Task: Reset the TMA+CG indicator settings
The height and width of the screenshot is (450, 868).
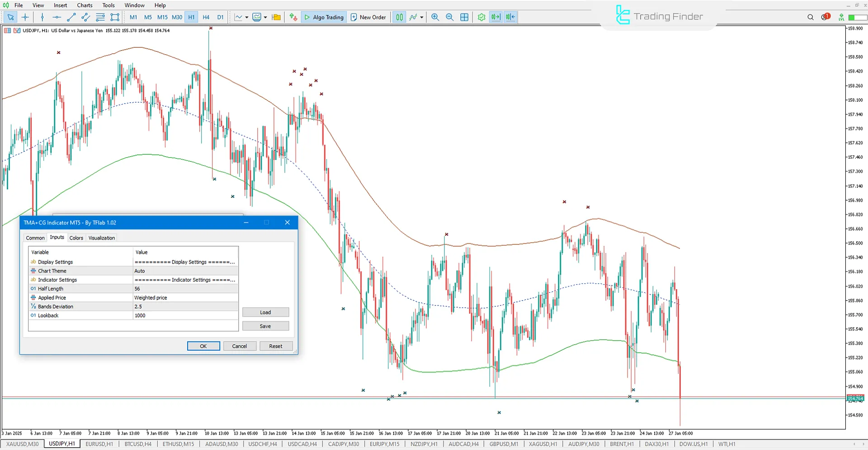Action: [x=276, y=346]
